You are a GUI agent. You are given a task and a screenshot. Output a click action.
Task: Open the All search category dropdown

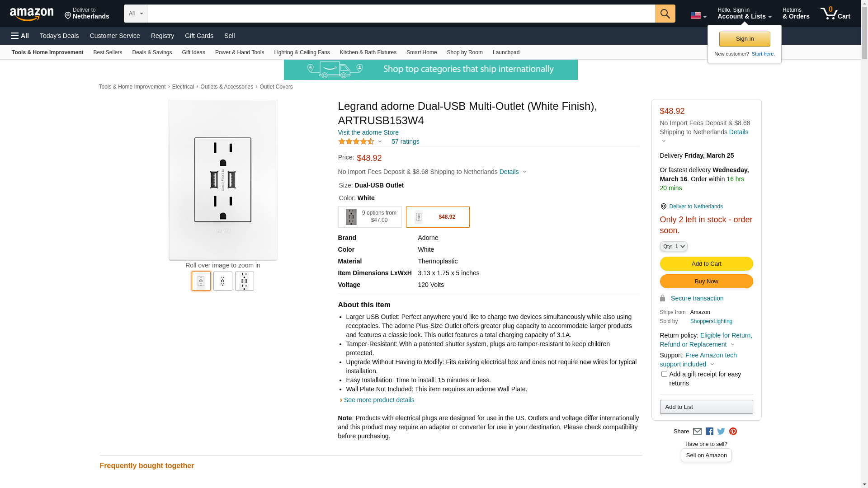coord(135,14)
